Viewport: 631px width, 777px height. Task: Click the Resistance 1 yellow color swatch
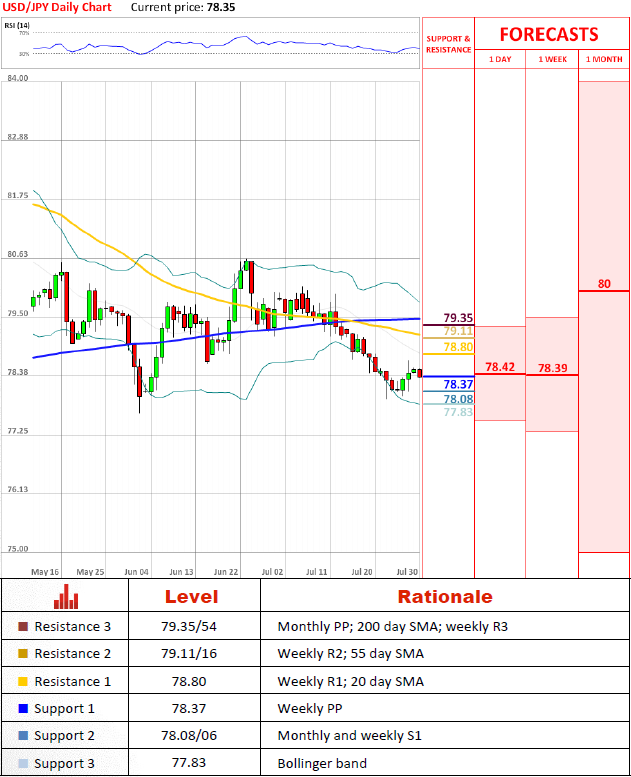pyautogui.click(x=23, y=681)
